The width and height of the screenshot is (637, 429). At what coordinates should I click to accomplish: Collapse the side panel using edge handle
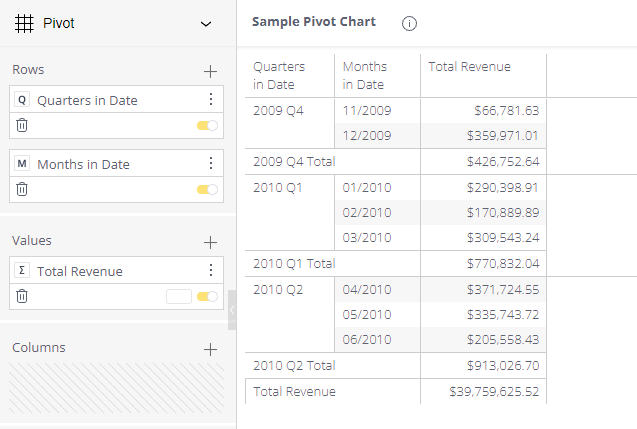pos(232,311)
